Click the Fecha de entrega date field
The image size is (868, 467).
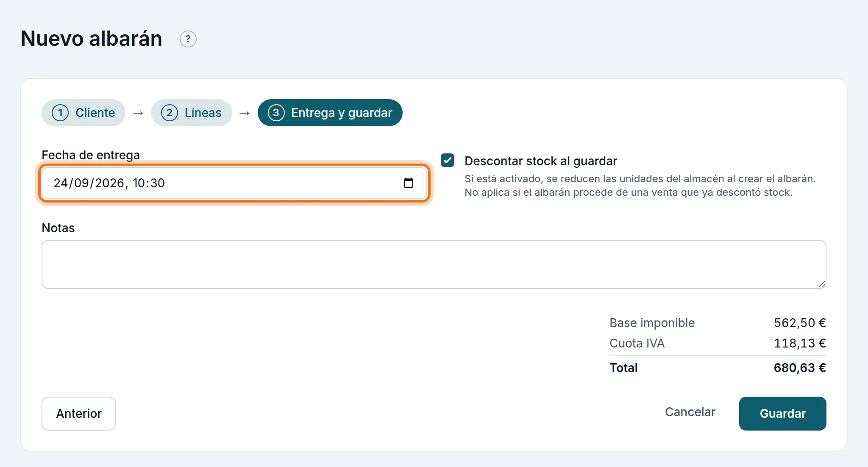tap(234, 183)
